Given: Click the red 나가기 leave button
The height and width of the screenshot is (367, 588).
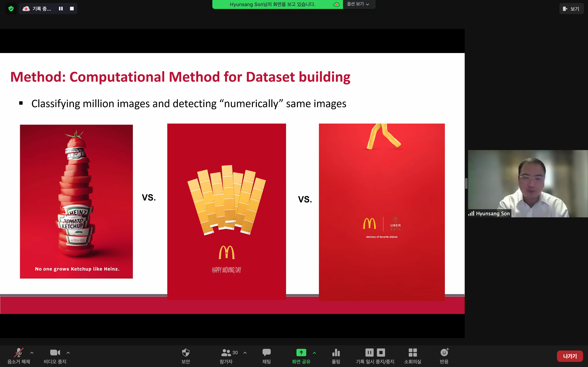Looking at the screenshot, I should [x=570, y=356].
